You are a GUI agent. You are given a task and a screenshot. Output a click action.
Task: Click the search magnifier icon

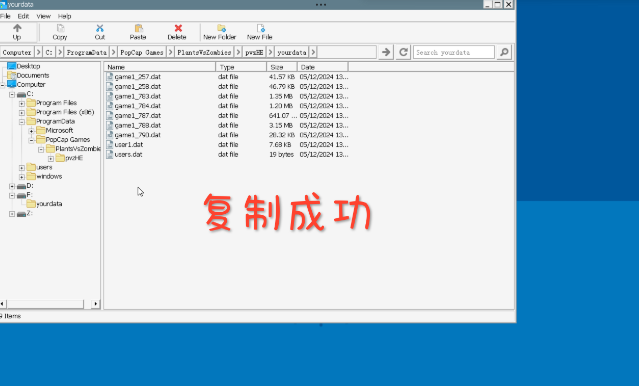(x=504, y=52)
